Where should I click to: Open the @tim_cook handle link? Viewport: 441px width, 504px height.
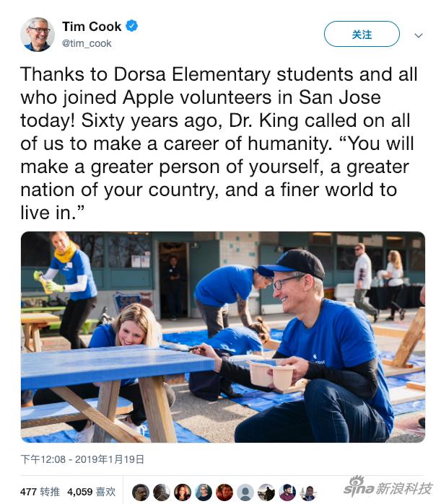coord(87,43)
